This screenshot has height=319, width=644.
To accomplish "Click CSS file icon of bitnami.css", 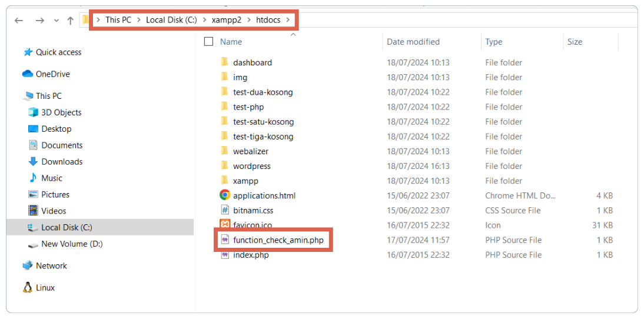I will click(225, 210).
